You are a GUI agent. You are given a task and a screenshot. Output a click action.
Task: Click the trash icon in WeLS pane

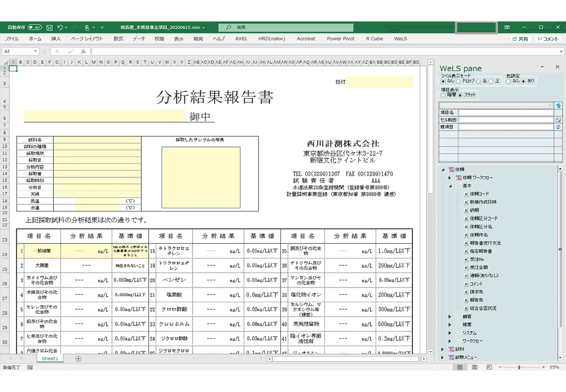558,105
